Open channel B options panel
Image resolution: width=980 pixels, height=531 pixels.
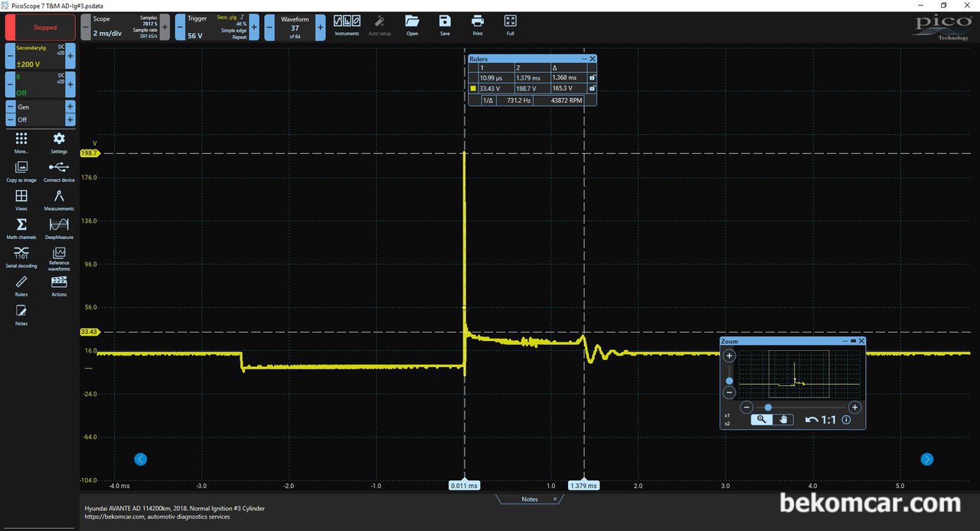pos(41,84)
